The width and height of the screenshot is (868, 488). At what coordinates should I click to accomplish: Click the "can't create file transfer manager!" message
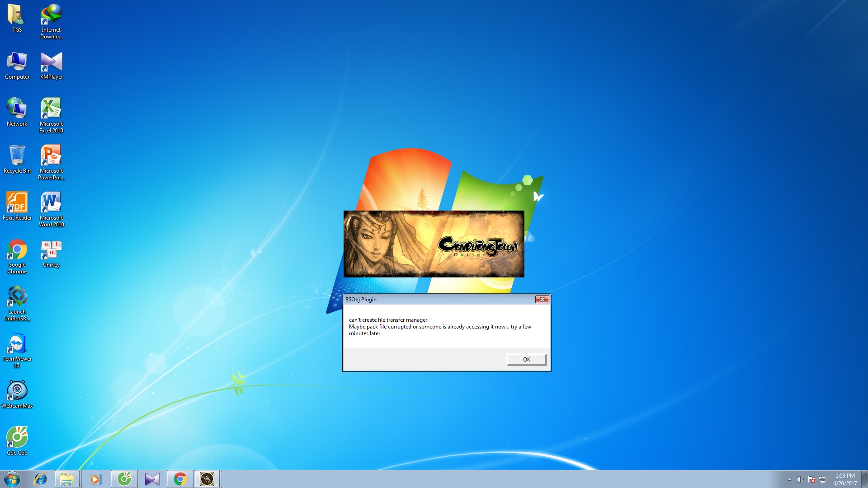(389, 320)
